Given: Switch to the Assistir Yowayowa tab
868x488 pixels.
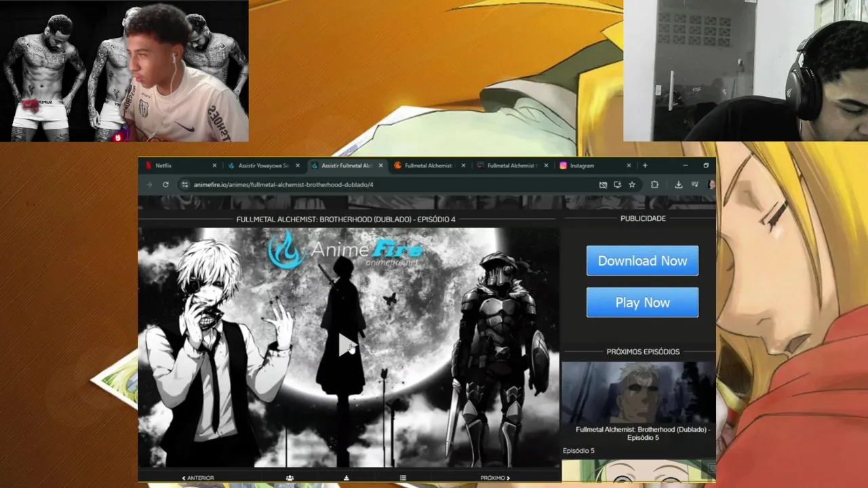Looking at the screenshot, I should pos(263,165).
